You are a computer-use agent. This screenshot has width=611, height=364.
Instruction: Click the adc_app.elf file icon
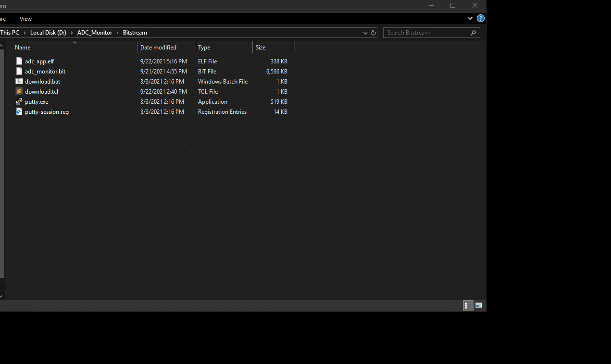(x=19, y=61)
